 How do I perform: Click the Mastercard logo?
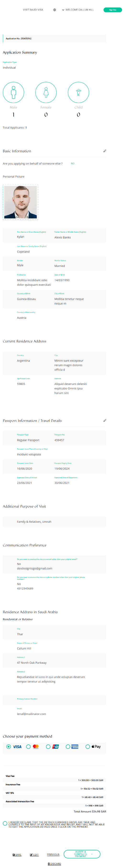click(x=36, y=746)
